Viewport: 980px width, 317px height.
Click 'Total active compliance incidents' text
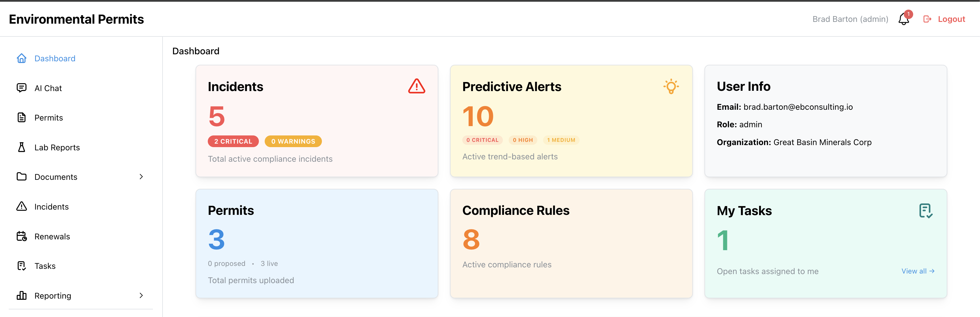tap(270, 159)
